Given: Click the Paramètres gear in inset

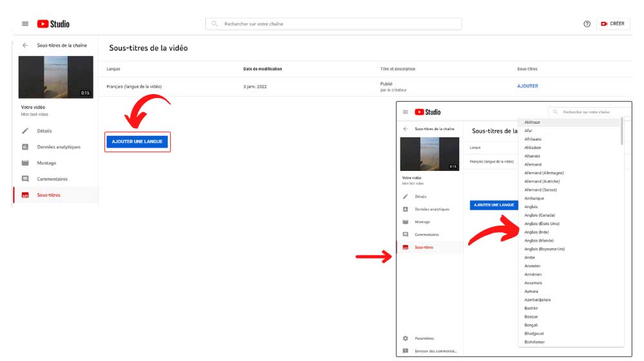Looking at the screenshot, I should coord(405,338).
